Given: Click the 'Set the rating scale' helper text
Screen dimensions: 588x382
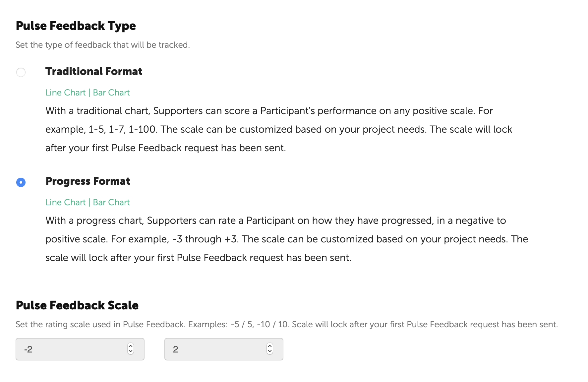Looking at the screenshot, I should [287, 324].
